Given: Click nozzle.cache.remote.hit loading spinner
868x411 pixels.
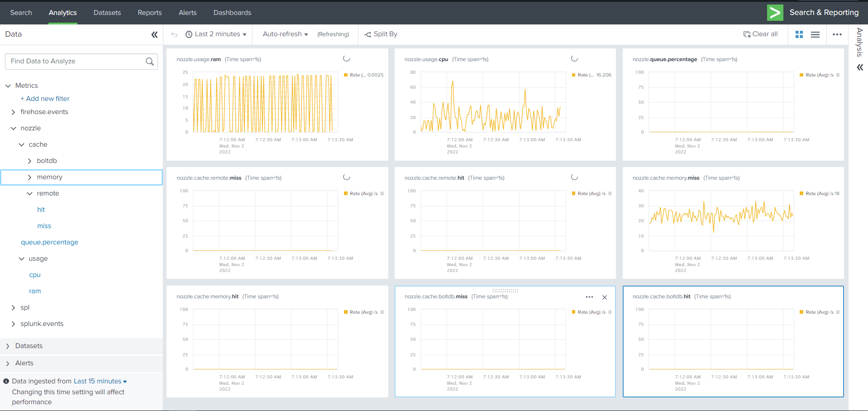Looking at the screenshot, I should (574, 177).
